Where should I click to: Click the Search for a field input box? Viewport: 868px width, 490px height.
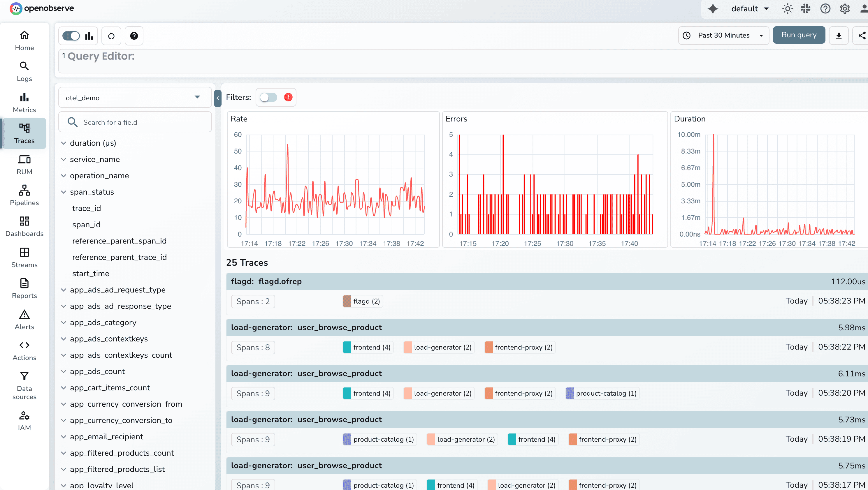pyautogui.click(x=135, y=122)
